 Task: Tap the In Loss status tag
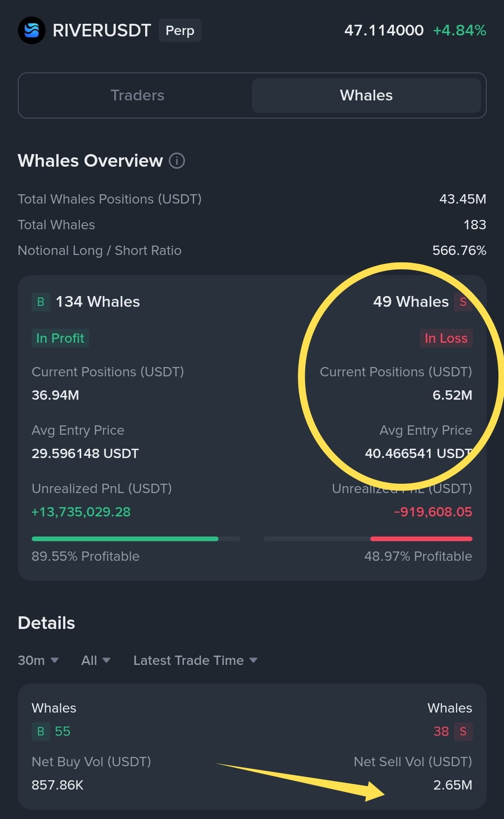[446, 338]
